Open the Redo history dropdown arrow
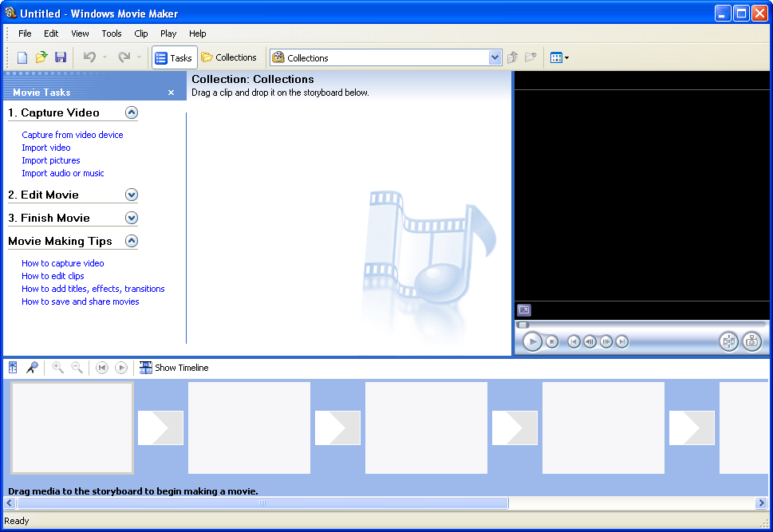Viewport: 773px width, 532px height. click(x=140, y=57)
